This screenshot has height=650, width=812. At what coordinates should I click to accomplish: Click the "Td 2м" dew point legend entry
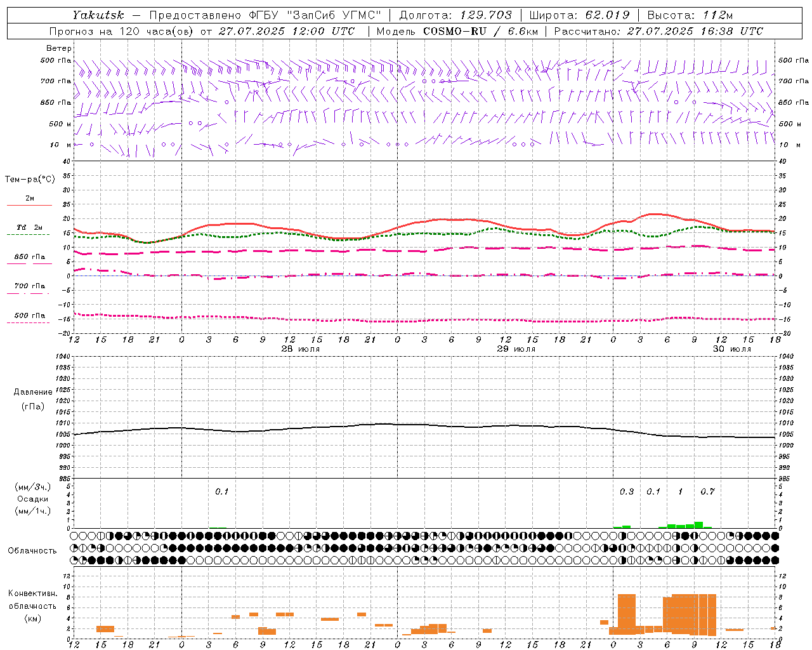29,227
